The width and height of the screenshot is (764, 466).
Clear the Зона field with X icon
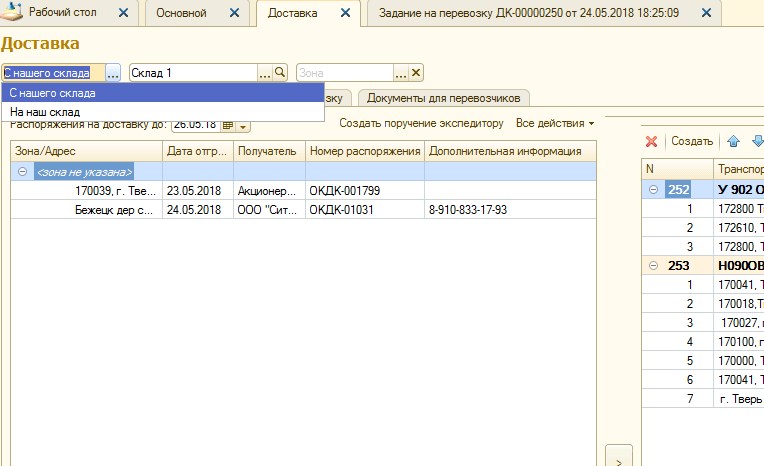click(416, 73)
